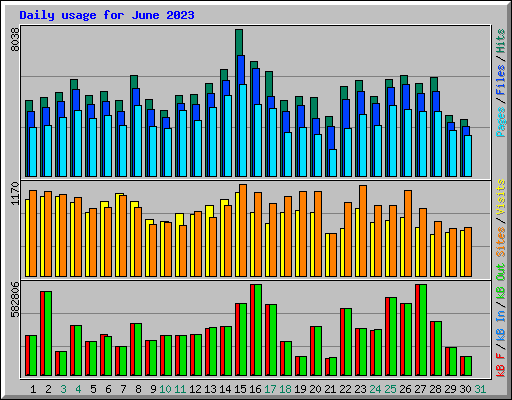Click the orange Sites bar for day 23
The width and height of the screenshot is (512, 400).
click(363, 231)
